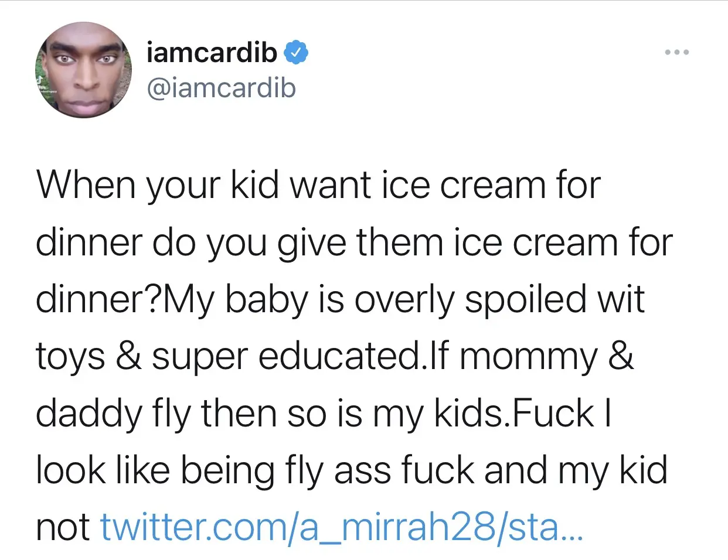
Task: Click the word "dinner?" in the tweet
Action: 98,299
